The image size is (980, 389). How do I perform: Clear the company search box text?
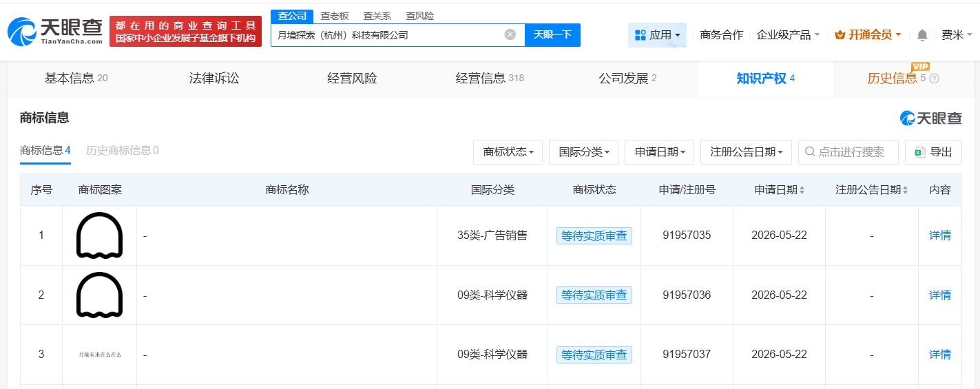click(x=510, y=34)
